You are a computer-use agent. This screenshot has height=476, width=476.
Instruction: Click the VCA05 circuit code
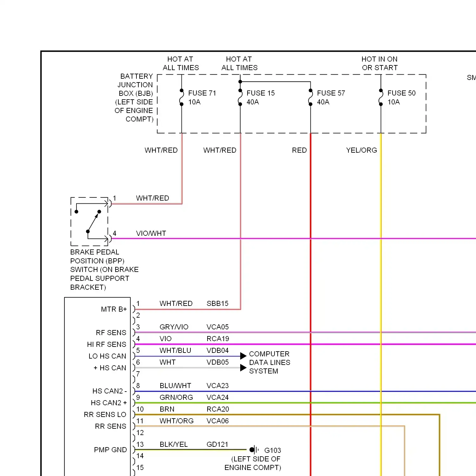point(217,327)
